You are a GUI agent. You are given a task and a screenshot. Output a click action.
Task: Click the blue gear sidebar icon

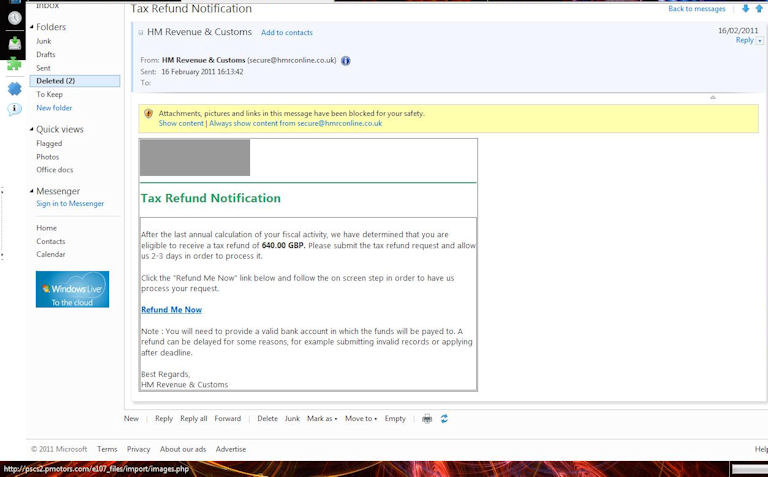point(14,89)
